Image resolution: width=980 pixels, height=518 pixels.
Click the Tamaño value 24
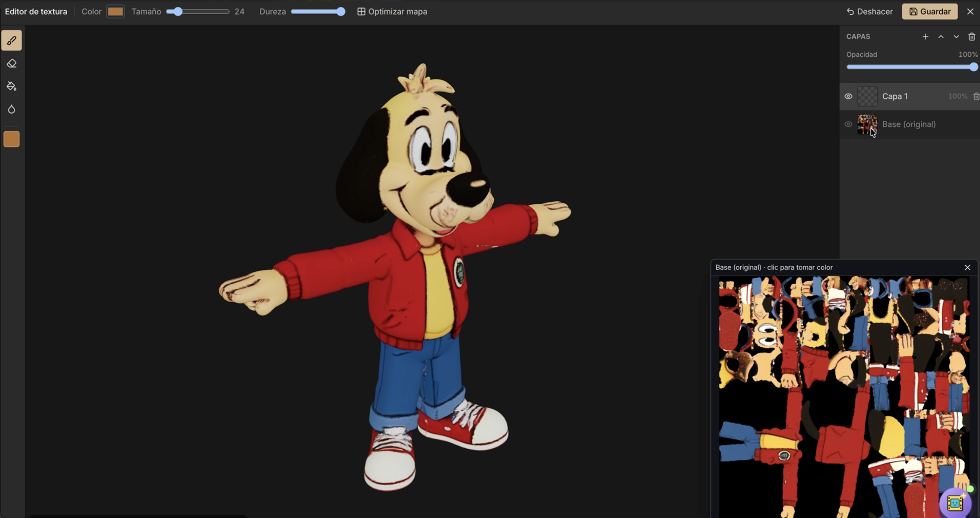click(x=239, y=11)
